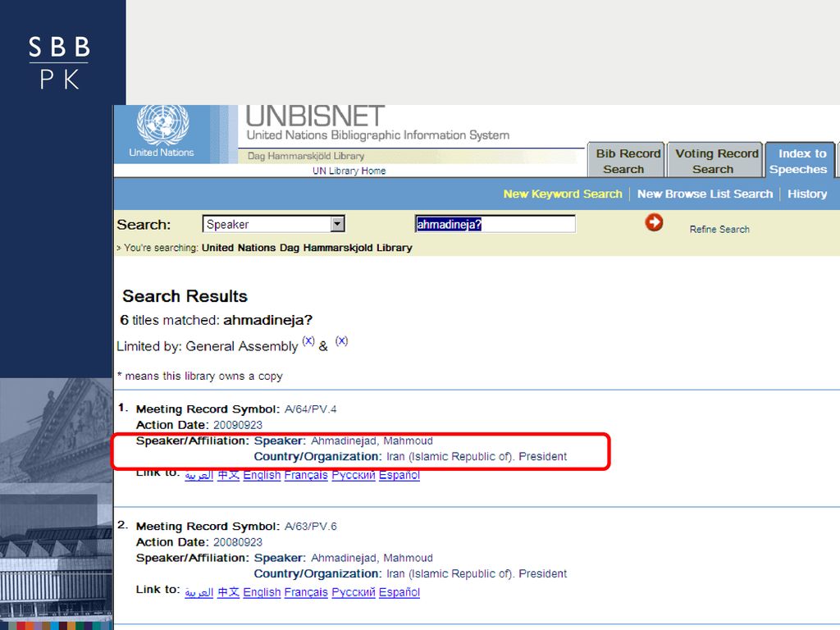
Task: Start a New Keyword Search
Action: click(x=563, y=194)
